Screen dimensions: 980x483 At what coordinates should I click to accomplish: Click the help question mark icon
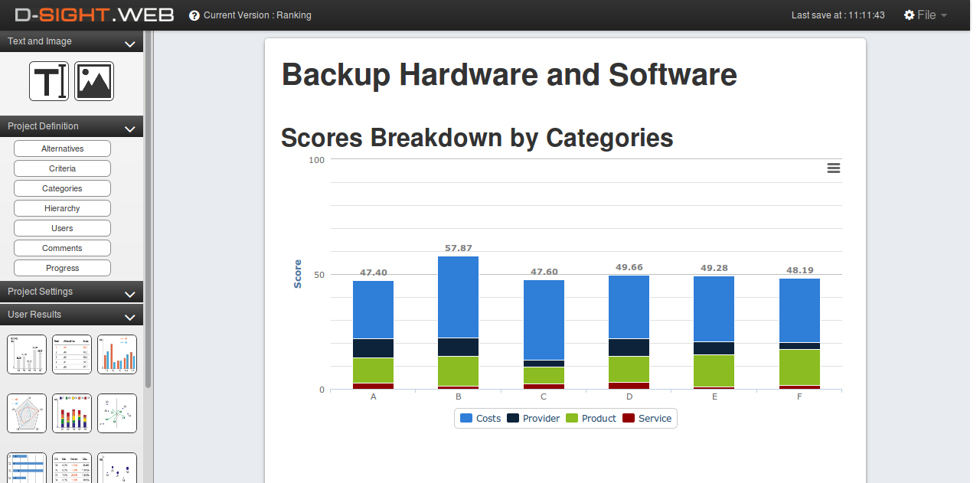coord(194,15)
